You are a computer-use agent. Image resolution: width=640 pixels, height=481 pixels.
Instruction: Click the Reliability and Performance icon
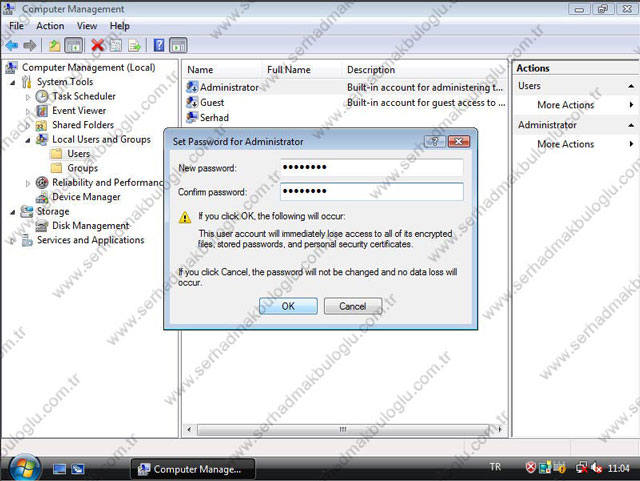coord(42,182)
